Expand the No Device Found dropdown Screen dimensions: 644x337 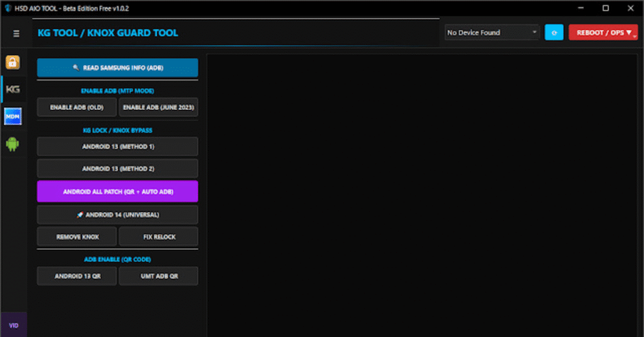pyautogui.click(x=492, y=33)
